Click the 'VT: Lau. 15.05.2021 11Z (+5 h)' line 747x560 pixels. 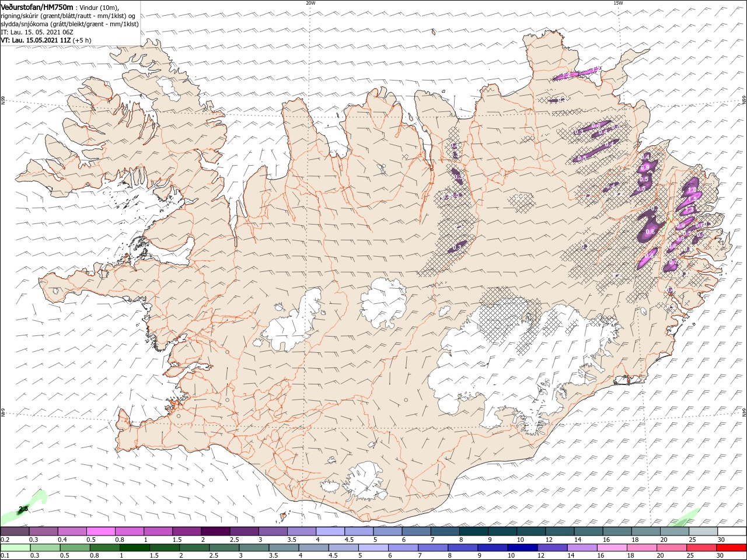(46, 40)
